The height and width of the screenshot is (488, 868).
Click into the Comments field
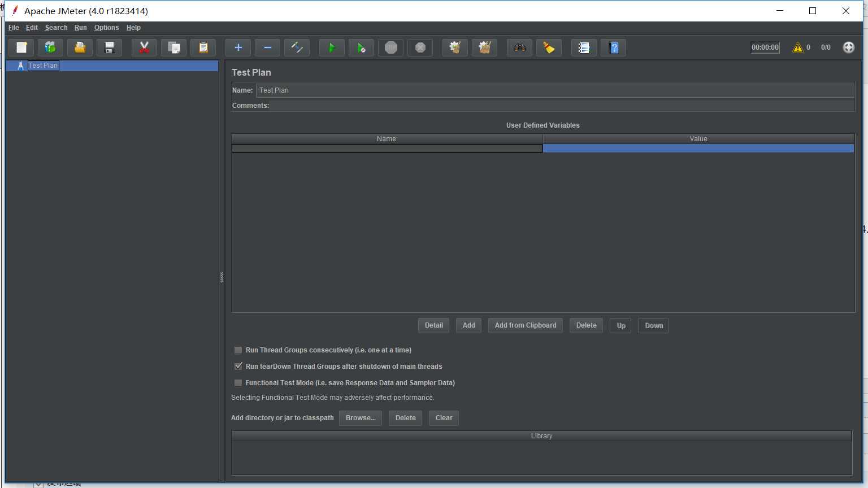pos(562,106)
